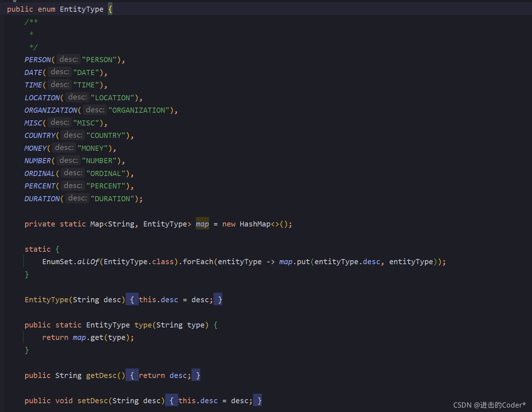Click the "NUMBER" string literal
532x412 pixels.
click(99, 161)
